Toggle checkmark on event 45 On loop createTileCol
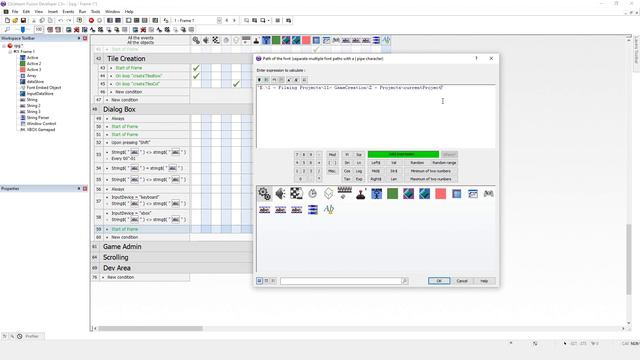The height and width of the screenshot is (360, 640). pyautogui.click(x=236, y=84)
